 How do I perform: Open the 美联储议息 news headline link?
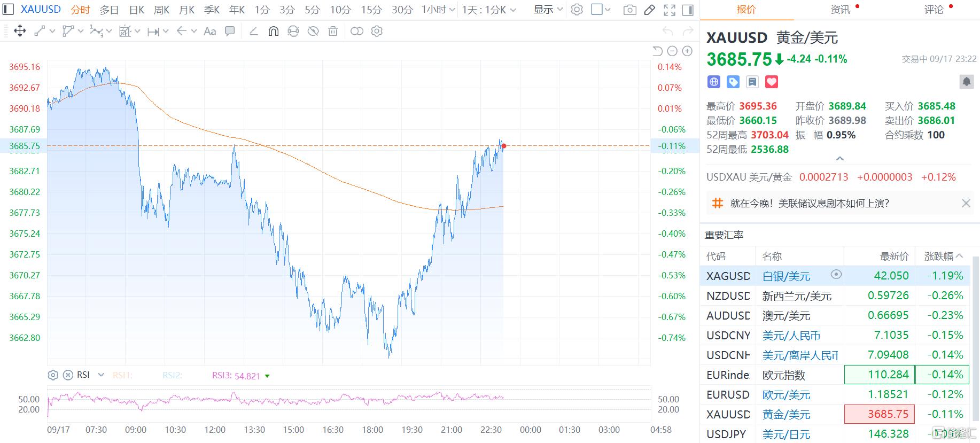point(810,203)
